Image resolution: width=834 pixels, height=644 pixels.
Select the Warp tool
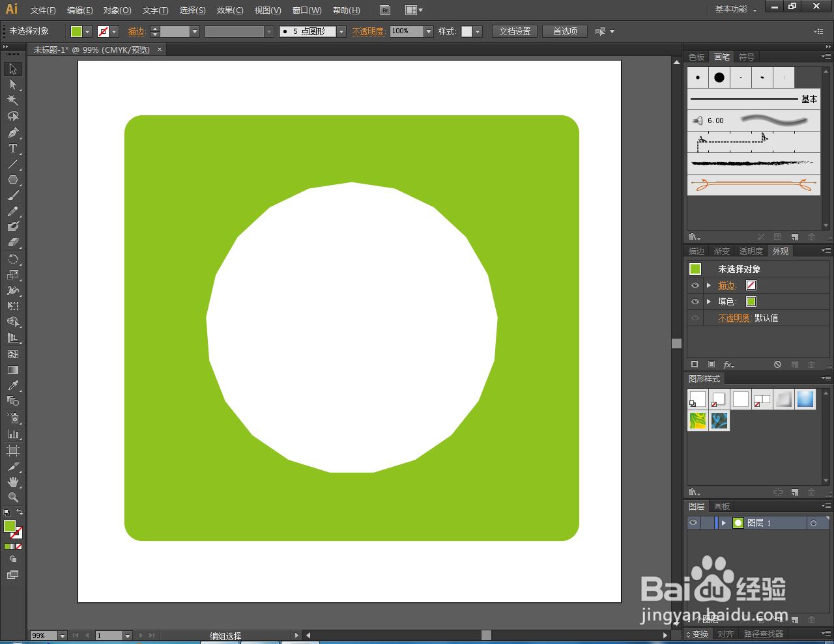13,290
